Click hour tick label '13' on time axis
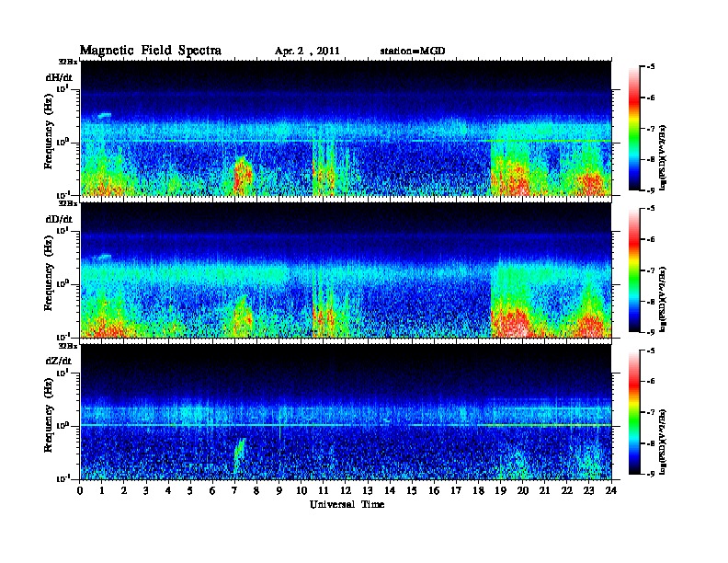The image size is (728, 563). [368, 490]
